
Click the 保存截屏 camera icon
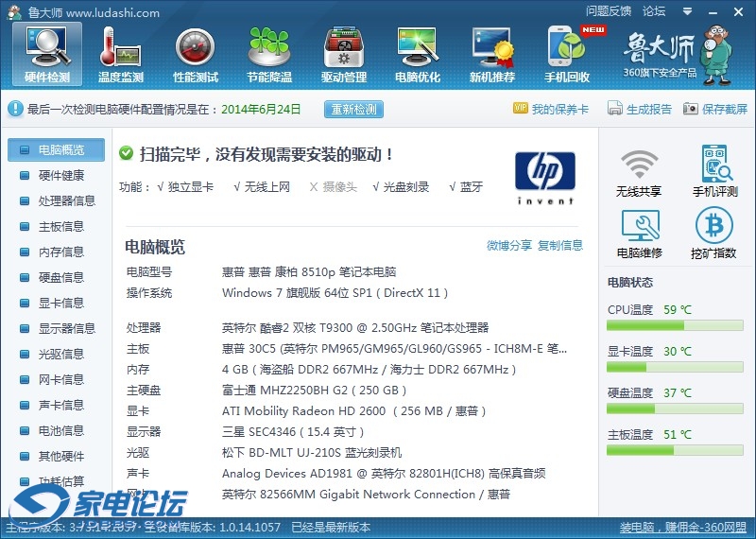[x=691, y=109]
